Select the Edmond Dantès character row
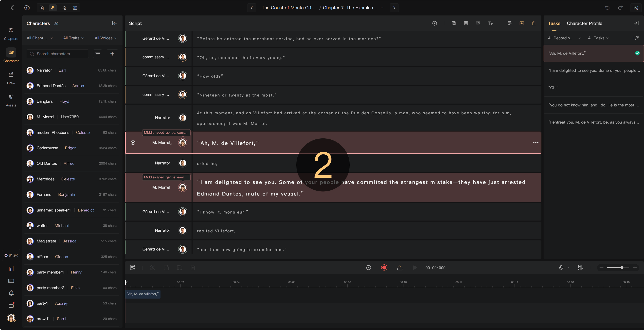This screenshot has height=330, width=644. click(71, 86)
